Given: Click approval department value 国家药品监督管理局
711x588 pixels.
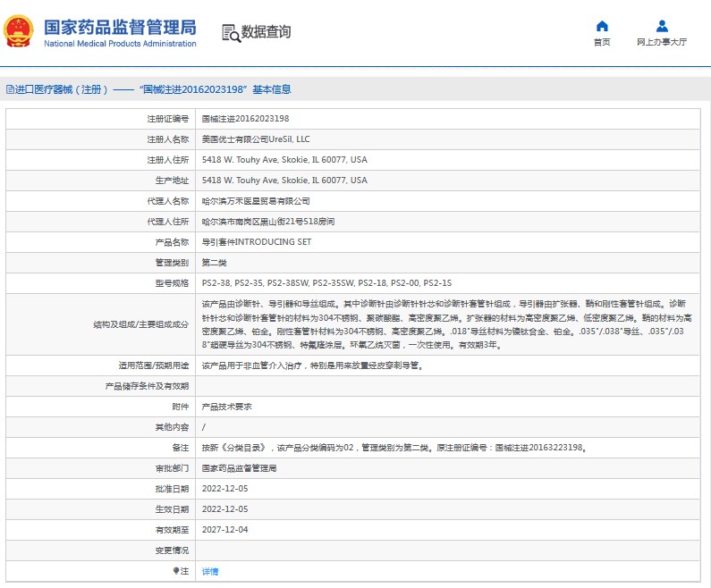Looking at the screenshot, I should point(239,468).
